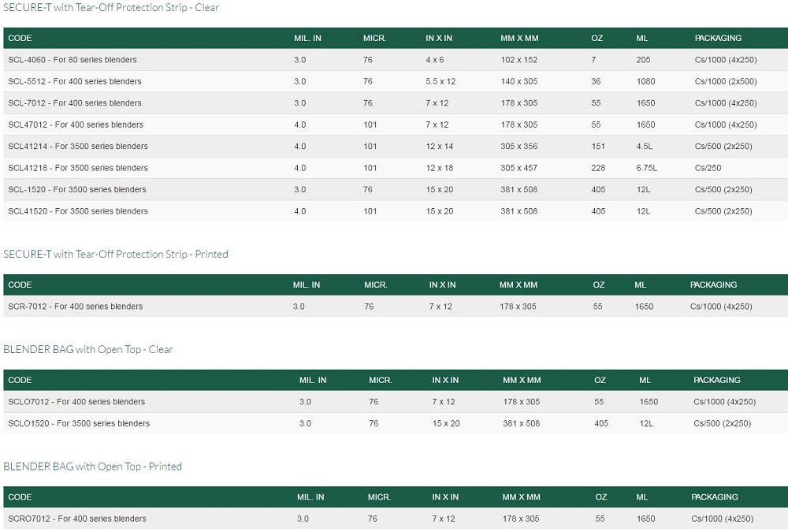Click the "12 x 14" size cell

(439, 147)
